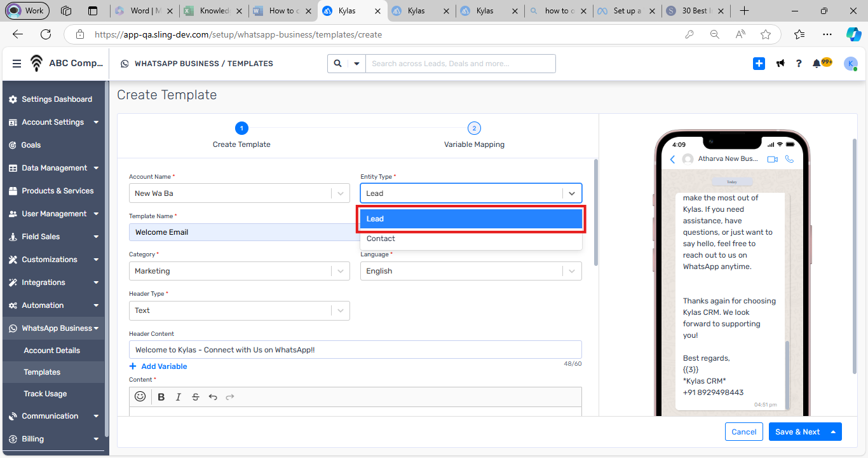
Task: Open Account Details under WhatsApp Business
Action: point(52,350)
